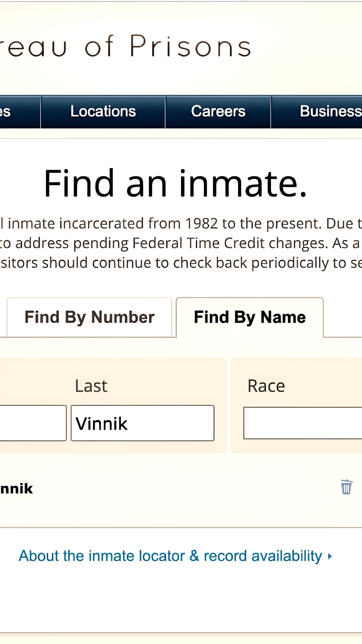This screenshot has height=644, width=362.
Task: Select the bold Vinnik result entry
Action: 16,489
